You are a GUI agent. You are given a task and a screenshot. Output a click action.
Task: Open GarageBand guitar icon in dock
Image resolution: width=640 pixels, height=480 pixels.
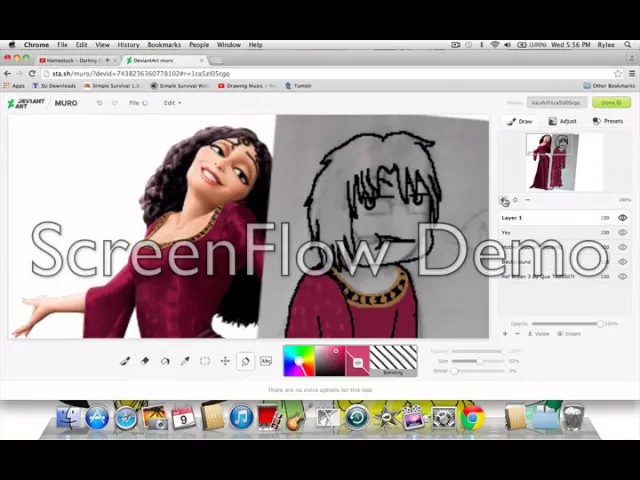[299, 417]
